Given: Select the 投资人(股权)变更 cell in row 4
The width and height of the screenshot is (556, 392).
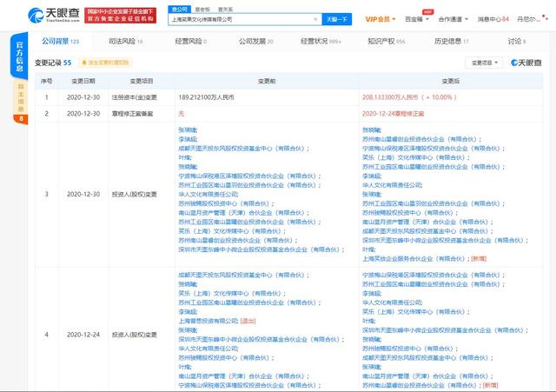Looking at the screenshot, I should (135, 335).
